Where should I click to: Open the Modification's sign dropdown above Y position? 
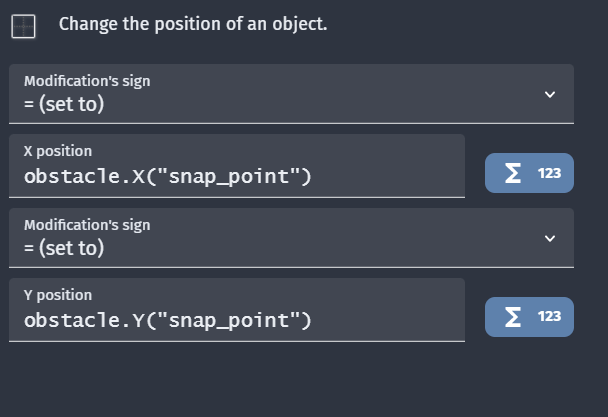tap(291, 238)
